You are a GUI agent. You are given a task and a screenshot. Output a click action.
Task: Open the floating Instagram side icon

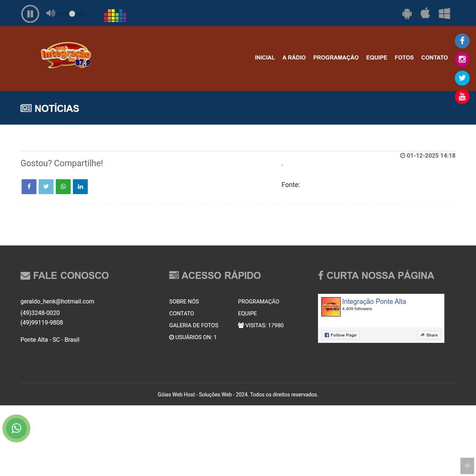[x=462, y=59]
